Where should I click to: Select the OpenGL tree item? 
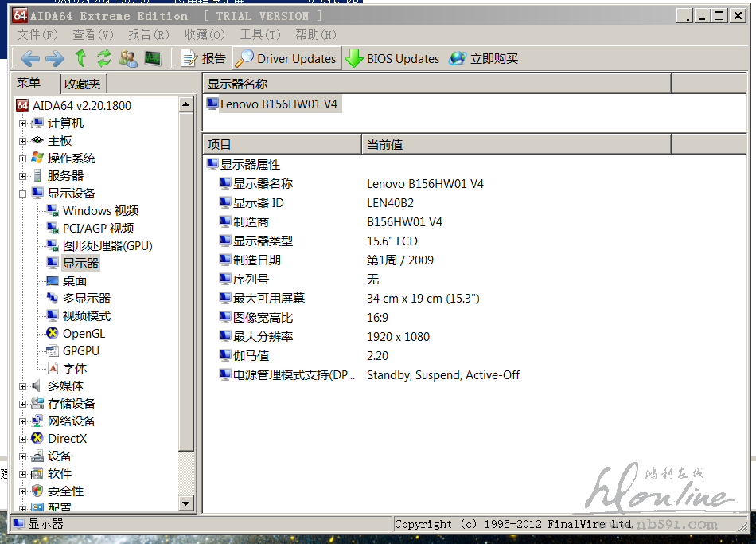[84, 334]
